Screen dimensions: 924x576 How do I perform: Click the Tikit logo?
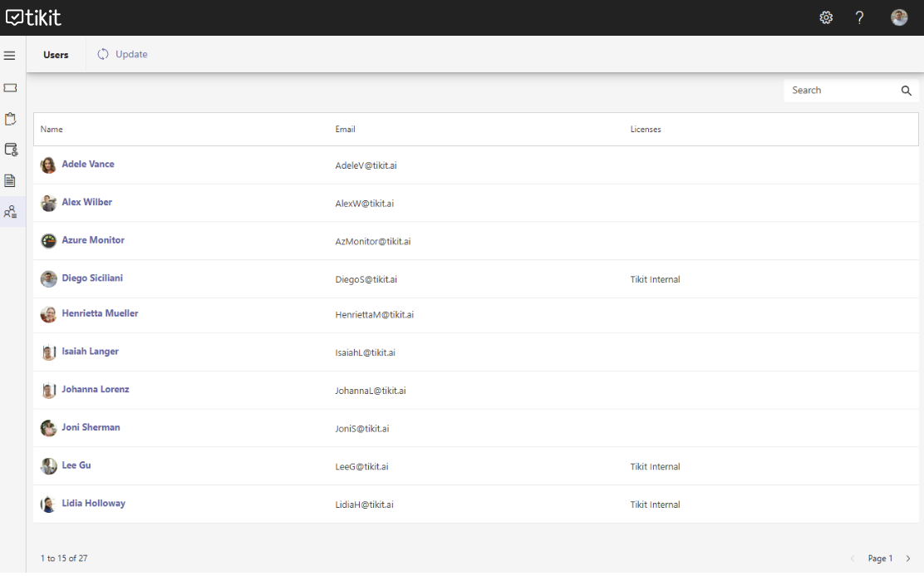pyautogui.click(x=33, y=17)
